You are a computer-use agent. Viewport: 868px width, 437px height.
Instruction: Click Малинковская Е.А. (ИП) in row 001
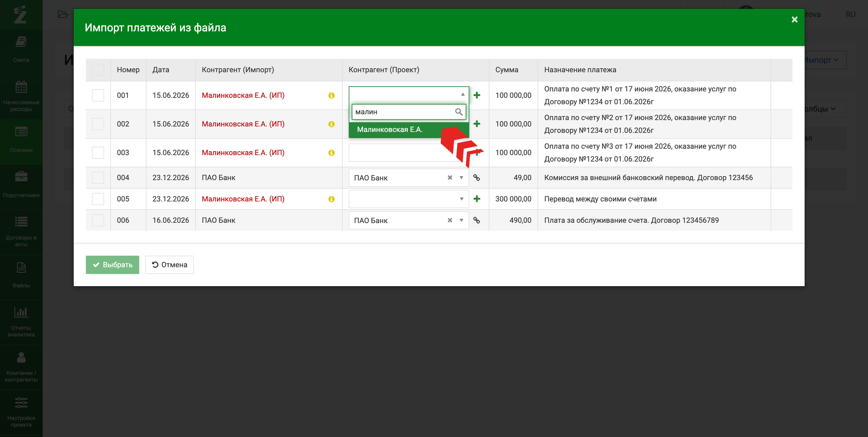click(243, 95)
